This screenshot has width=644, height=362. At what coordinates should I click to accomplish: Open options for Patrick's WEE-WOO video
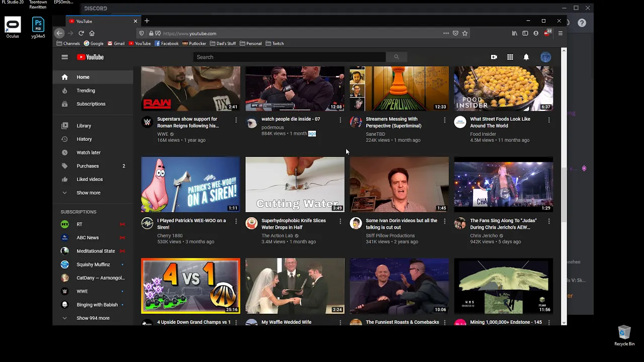236,222
